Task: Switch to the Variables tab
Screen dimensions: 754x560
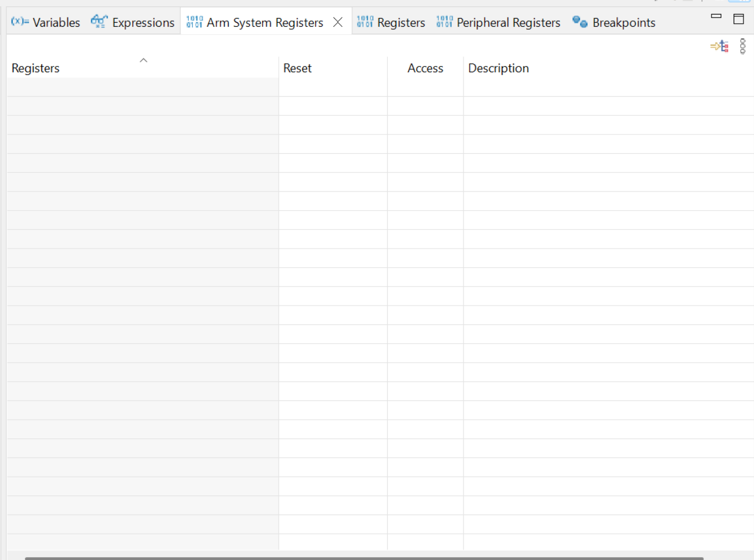Action: click(x=45, y=22)
